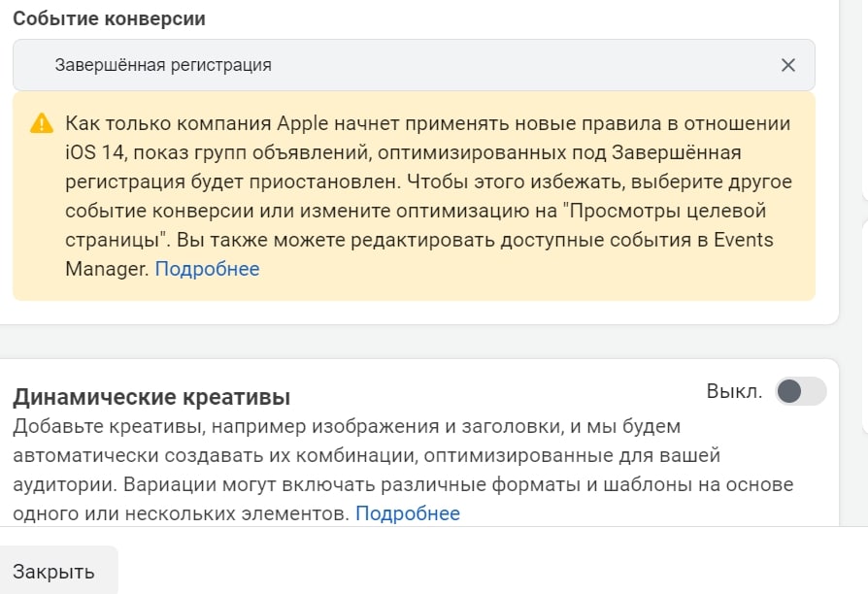The width and height of the screenshot is (868, 594).
Task: Click the iOS 14 mention in the banner
Action: point(94,152)
